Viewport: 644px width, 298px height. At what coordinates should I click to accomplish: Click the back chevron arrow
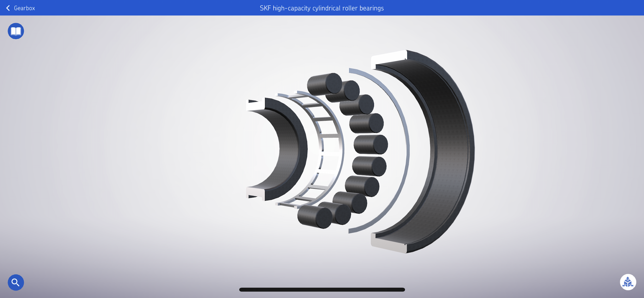pyautogui.click(x=8, y=8)
